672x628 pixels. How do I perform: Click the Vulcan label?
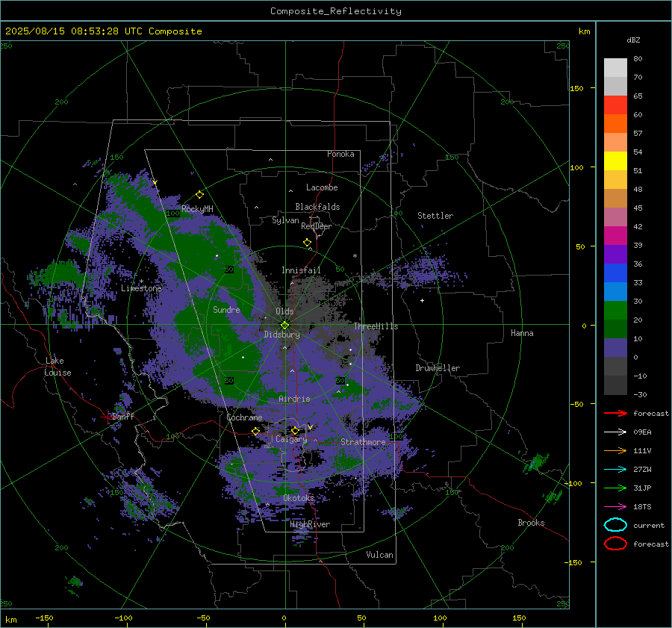[379, 555]
